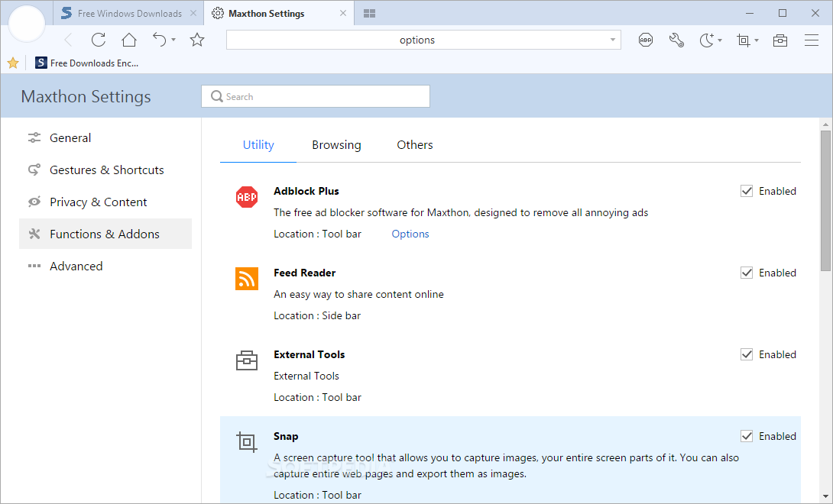Maximize the browser window
The image size is (833, 504).
click(783, 13)
